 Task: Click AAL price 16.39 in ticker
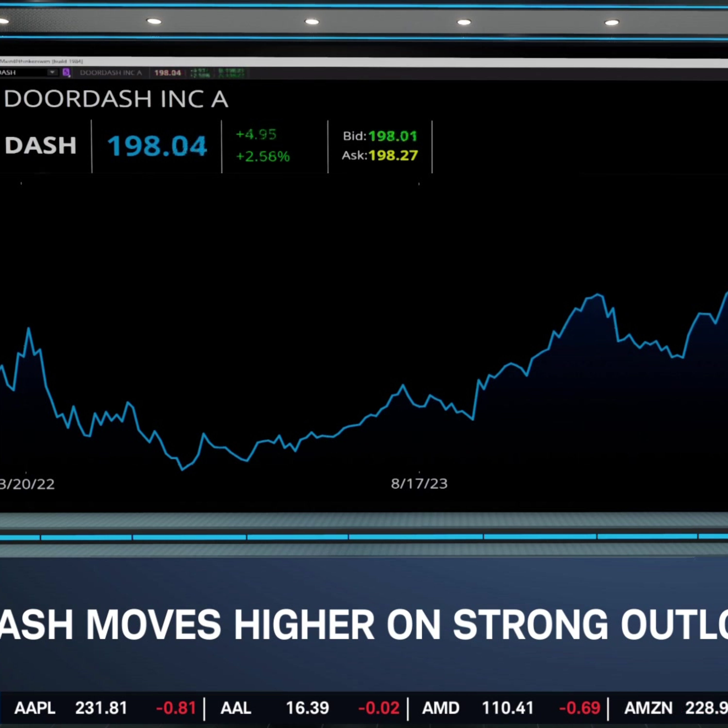point(307,708)
